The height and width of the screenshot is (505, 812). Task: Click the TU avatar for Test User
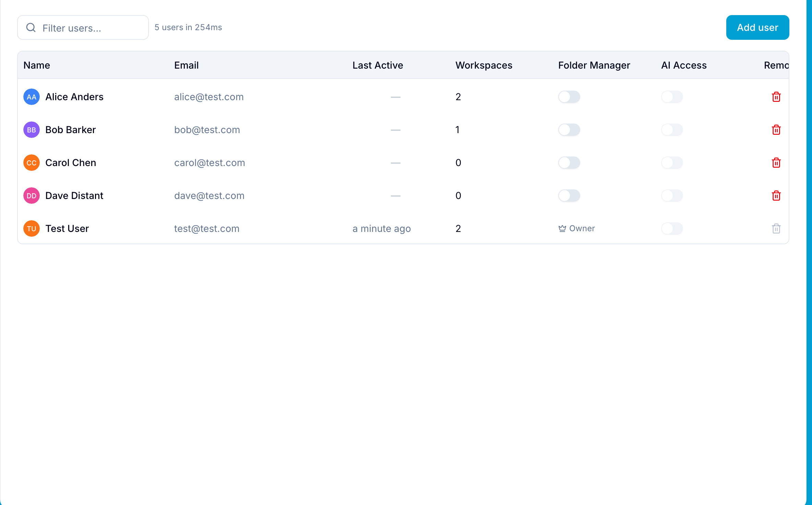pyautogui.click(x=32, y=228)
